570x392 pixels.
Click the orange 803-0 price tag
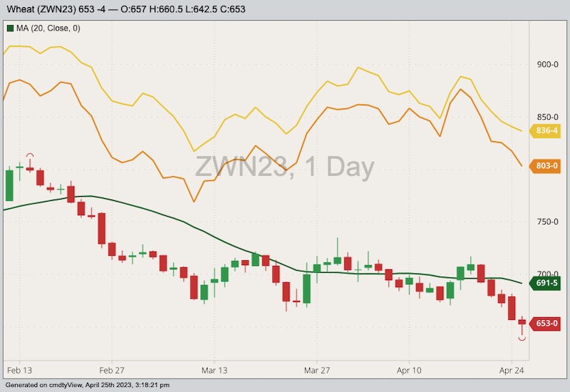545,166
